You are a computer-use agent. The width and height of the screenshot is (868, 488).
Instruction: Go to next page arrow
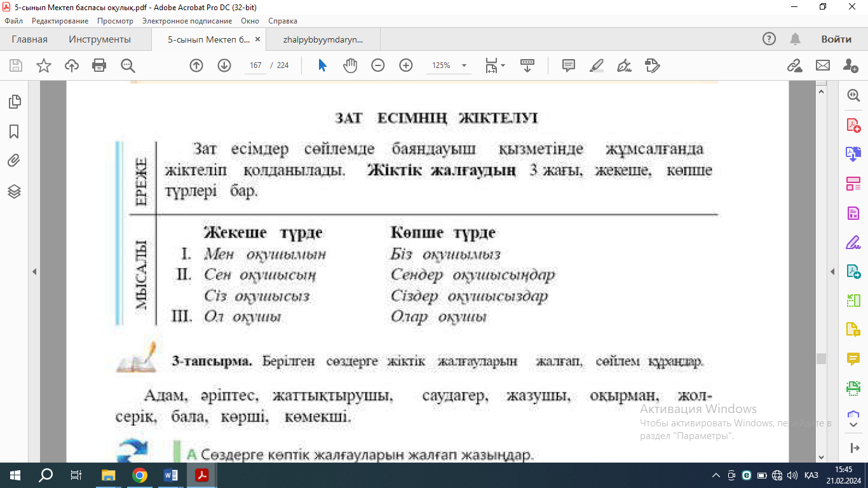tap(224, 65)
